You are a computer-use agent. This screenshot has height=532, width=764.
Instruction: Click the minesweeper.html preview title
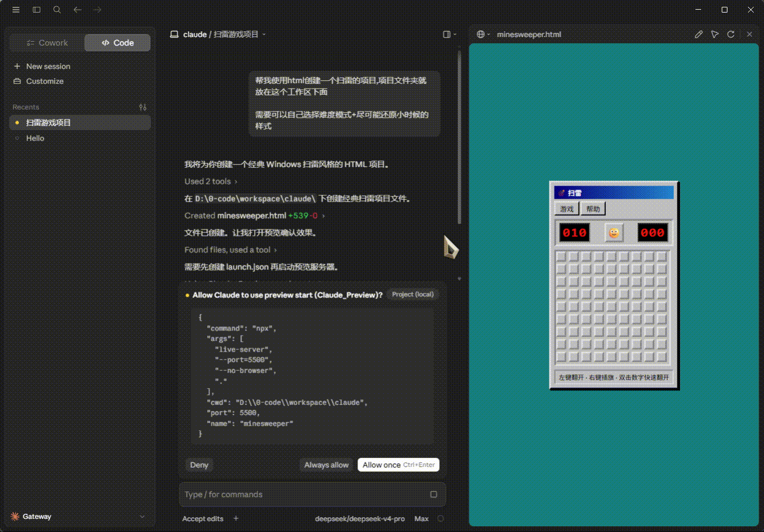point(529,34)
